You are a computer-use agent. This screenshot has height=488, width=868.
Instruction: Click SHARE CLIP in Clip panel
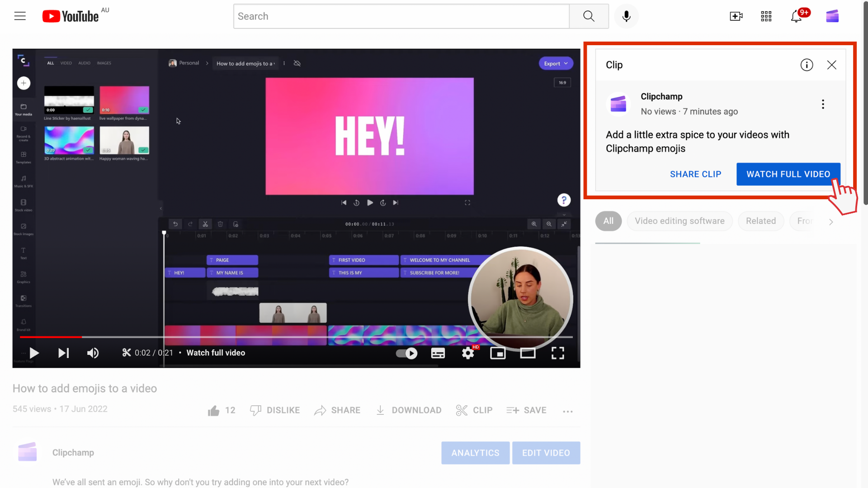pos(695,174)
